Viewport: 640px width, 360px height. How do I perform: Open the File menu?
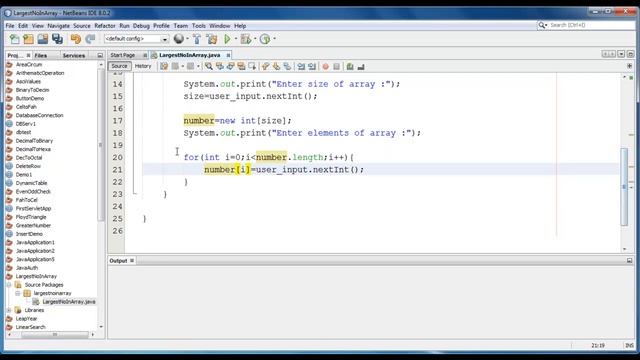point(10,26)
